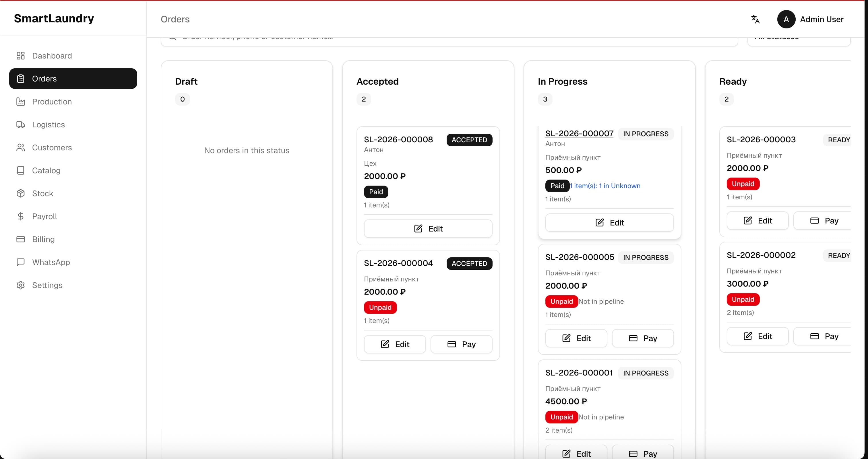Edit order SL-2026-000008
868x459 pixels.
click(428, 228)
